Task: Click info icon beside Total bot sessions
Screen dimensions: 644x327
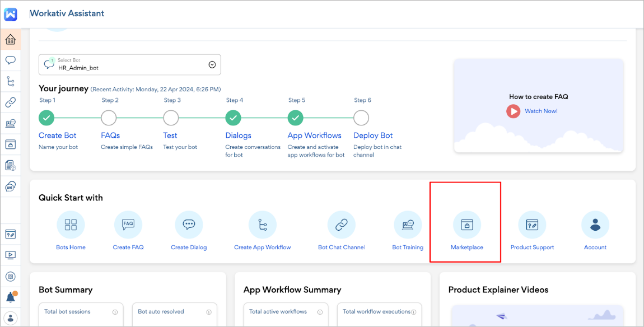Action: [115, 312]
